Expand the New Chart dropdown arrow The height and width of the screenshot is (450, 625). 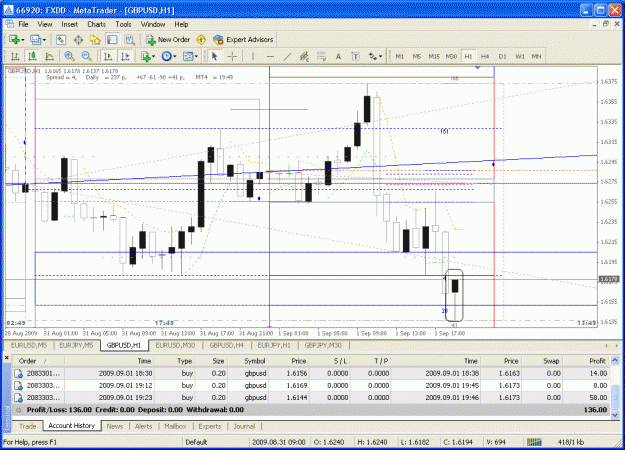coord(23,40)
